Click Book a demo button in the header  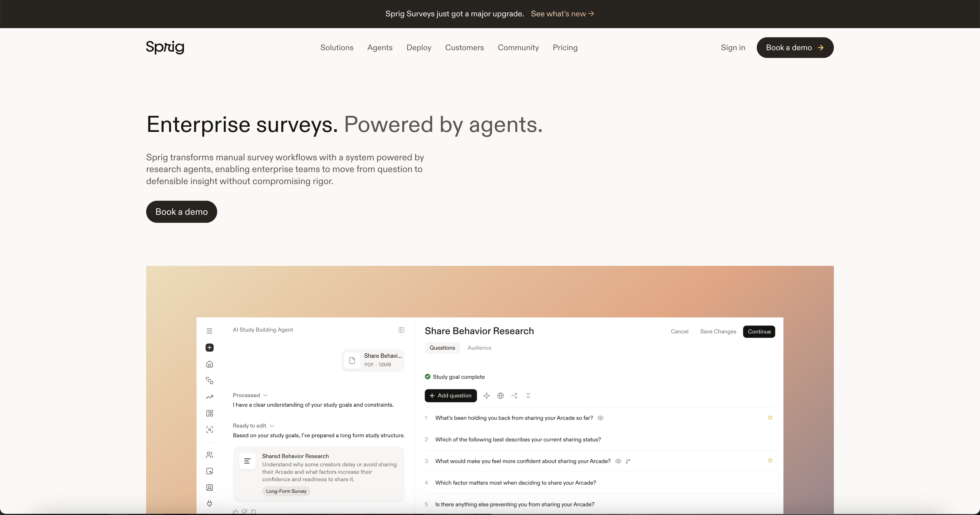tap(795, 48)
